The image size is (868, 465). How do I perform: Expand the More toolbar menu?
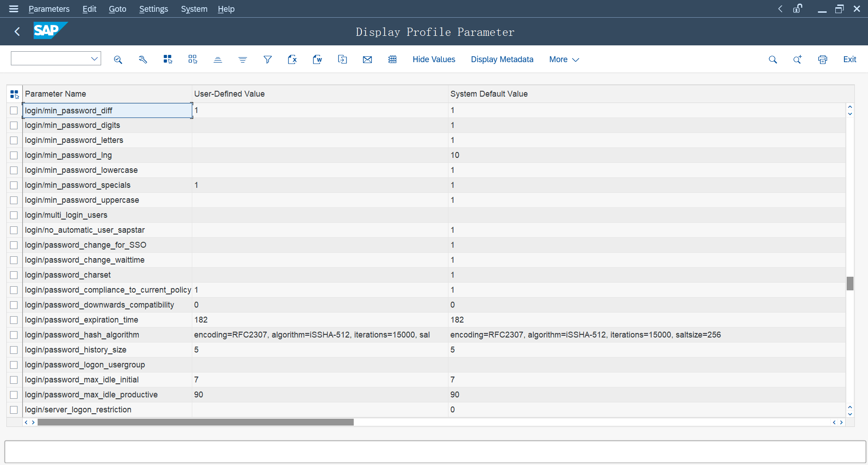click(x=564, y=59)
